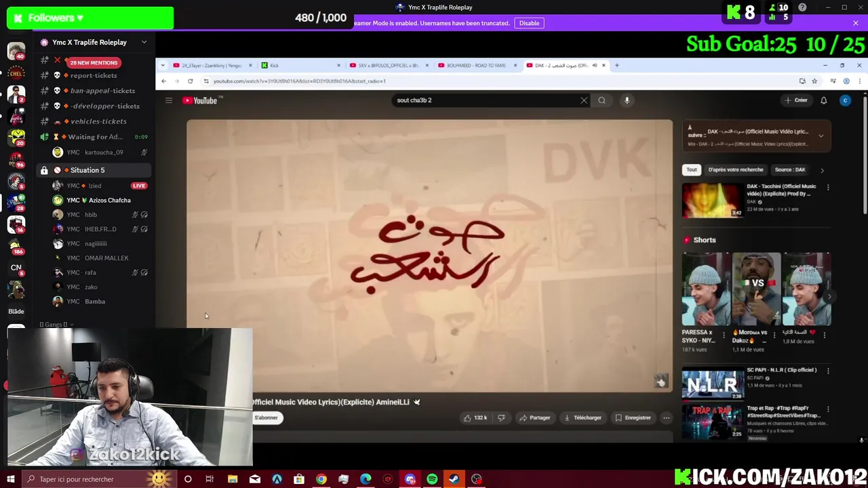This screenshot has width=868, height=488.
Task: Jump to 28 new mentions
Action: coord(94,62)
